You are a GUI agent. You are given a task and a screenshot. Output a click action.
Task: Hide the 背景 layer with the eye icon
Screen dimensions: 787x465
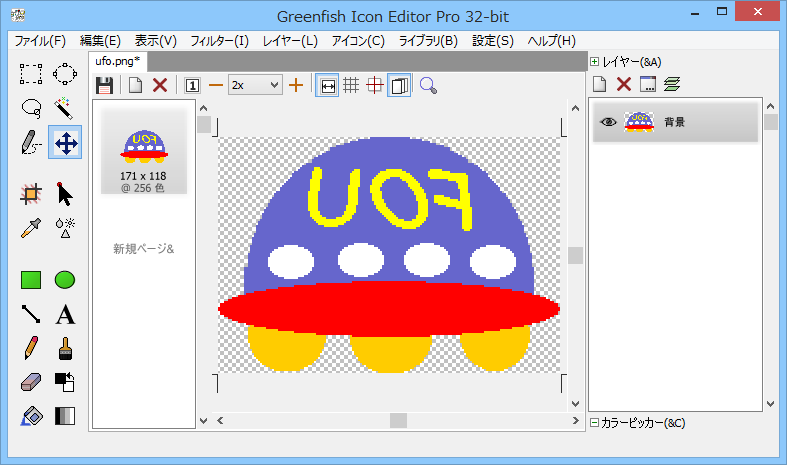point(607,122)
